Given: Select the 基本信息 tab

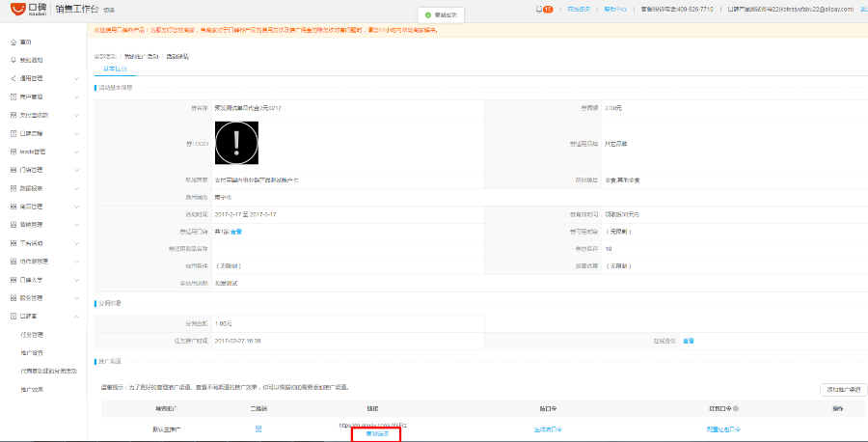Looking at the screenshot, I should (115, 69).
